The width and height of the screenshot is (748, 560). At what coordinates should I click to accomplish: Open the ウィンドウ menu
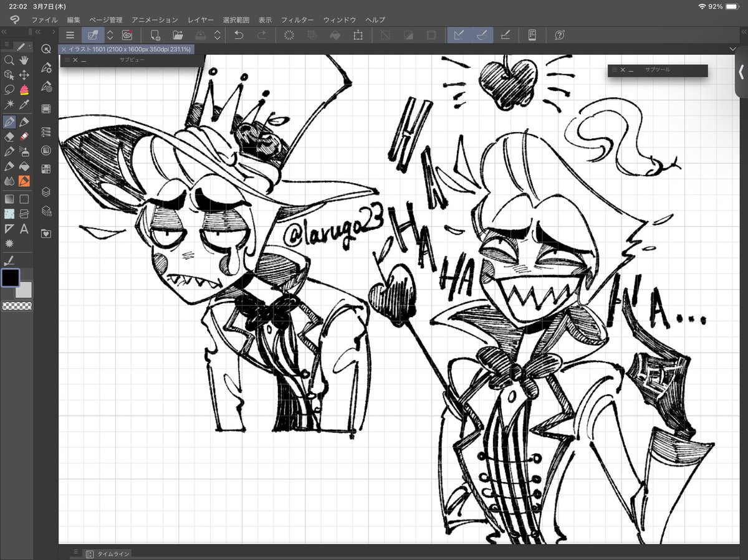(x=340, y=20)
